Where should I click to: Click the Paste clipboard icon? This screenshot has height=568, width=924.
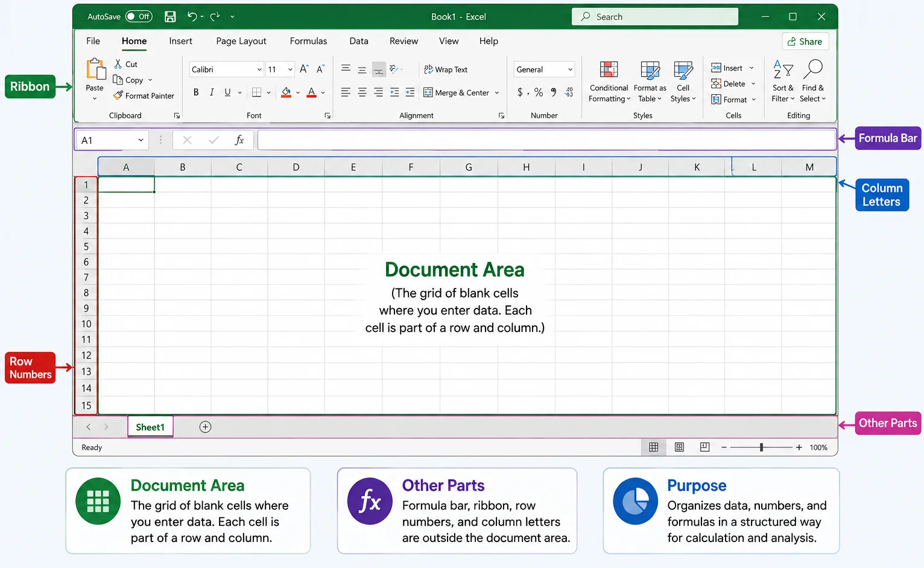[95, 69]
